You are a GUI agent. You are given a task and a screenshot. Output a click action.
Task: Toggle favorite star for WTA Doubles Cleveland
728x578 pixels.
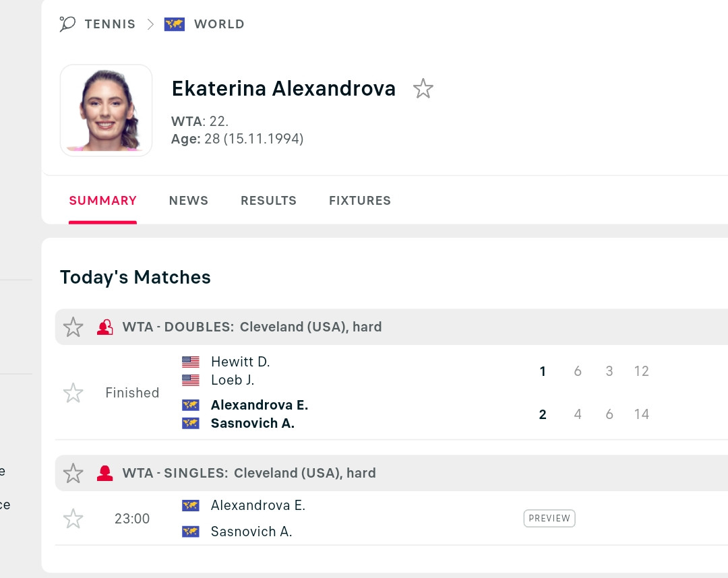point(73,327)
